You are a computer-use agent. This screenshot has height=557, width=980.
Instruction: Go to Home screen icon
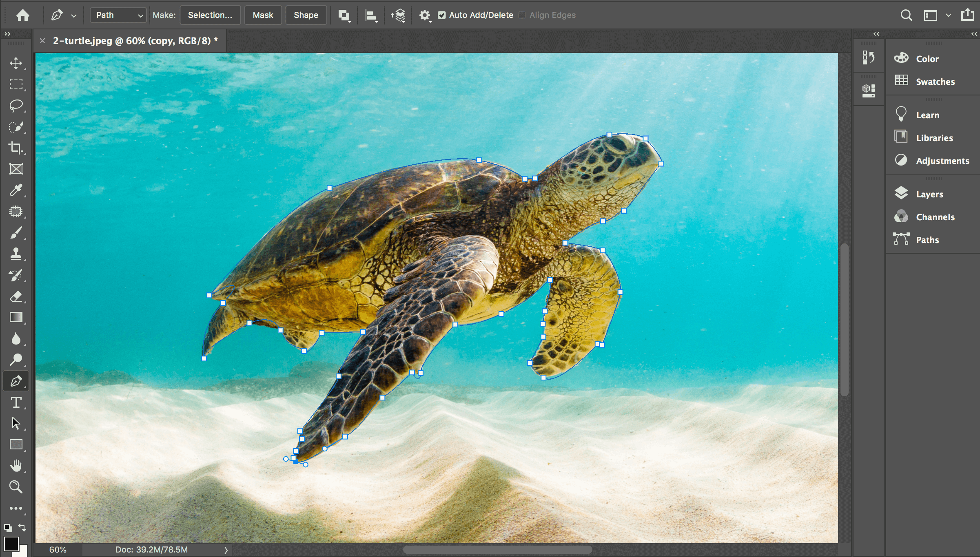click(x=23, y=15)
